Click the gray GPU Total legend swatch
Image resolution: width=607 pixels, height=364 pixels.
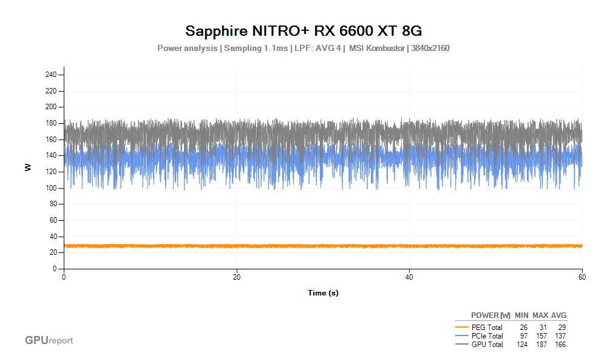coord(462,344)
